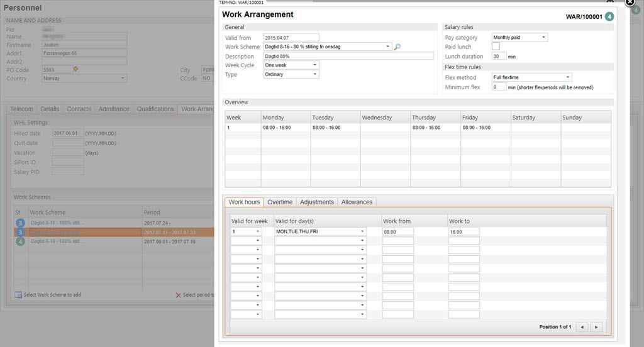Toggle the Paid lunch checkbox
This screenshot has height=347, width=644.
496,47
